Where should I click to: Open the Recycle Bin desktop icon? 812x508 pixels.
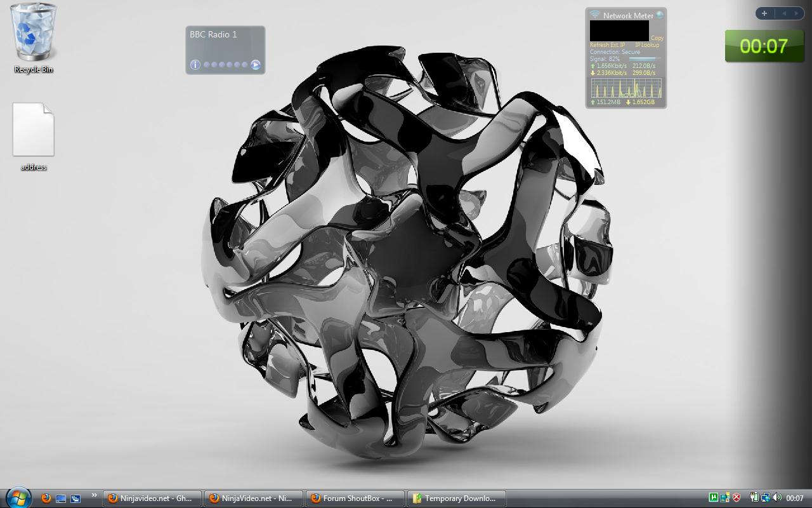[x=34, y=35]
